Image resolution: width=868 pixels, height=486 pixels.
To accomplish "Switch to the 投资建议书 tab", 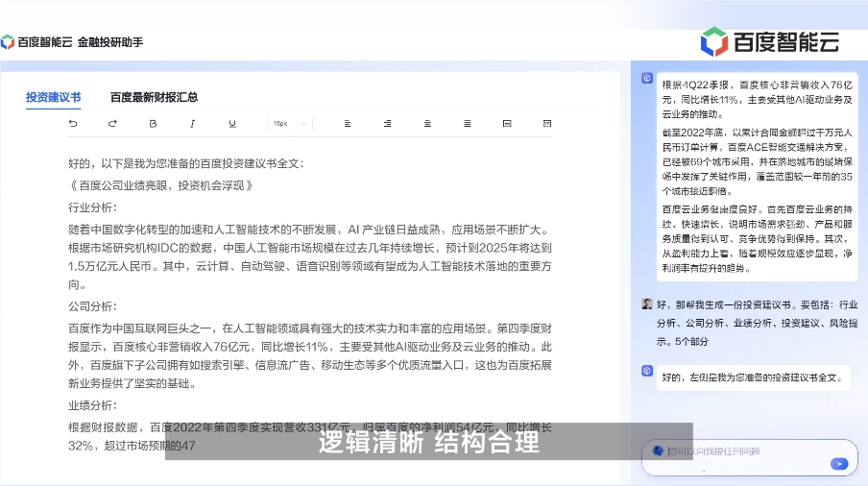I will point(53,97).
